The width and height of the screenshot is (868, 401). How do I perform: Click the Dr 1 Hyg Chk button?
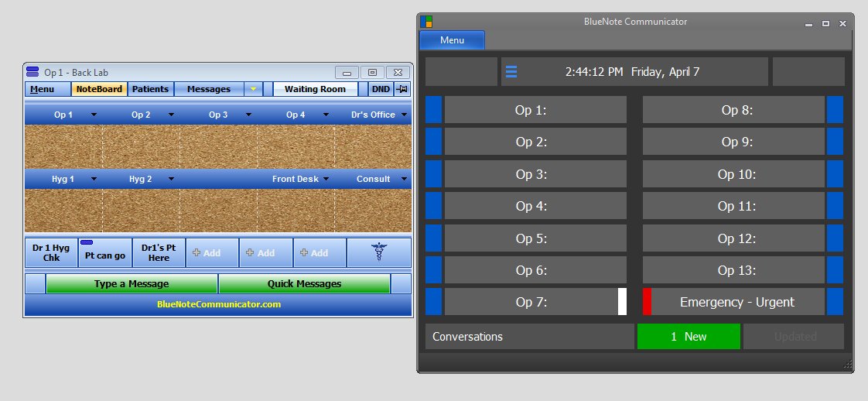tap(52, 252)
